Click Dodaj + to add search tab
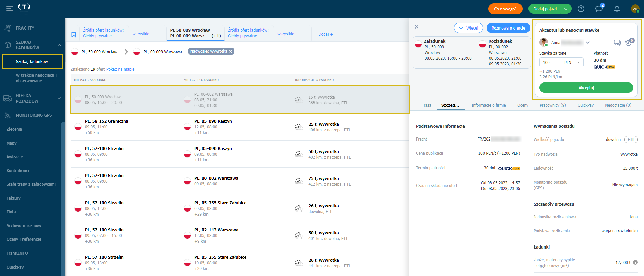644x276 pixels. tap(325, 34)
